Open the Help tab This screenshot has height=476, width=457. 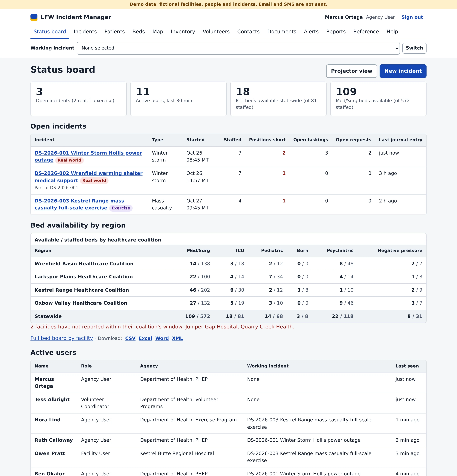(x=392, y=32)
